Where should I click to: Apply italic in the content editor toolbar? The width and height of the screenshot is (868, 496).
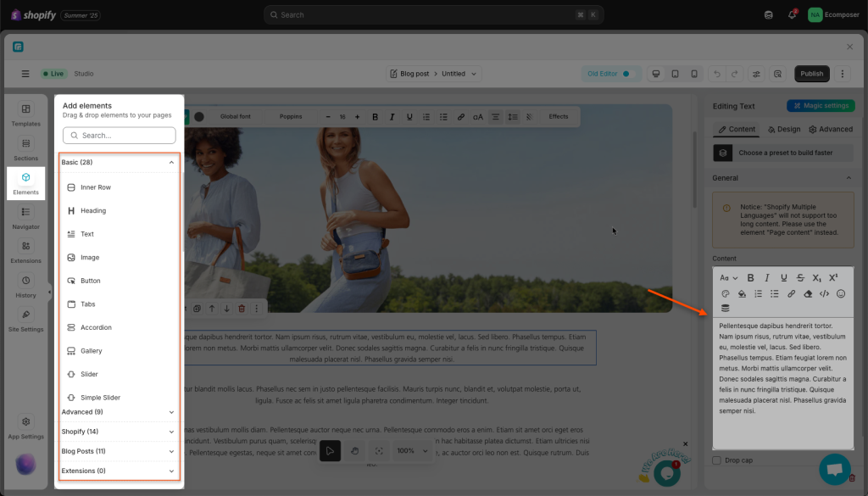pyautogui.click(x=766, y=278)
